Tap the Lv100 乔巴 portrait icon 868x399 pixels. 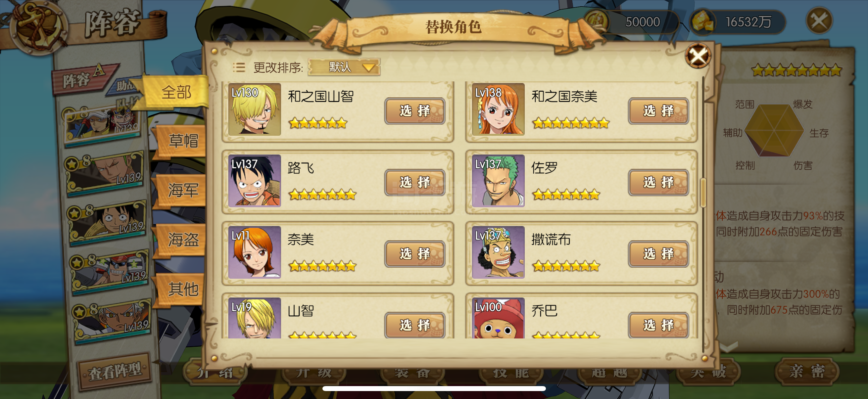click(498, 318)
